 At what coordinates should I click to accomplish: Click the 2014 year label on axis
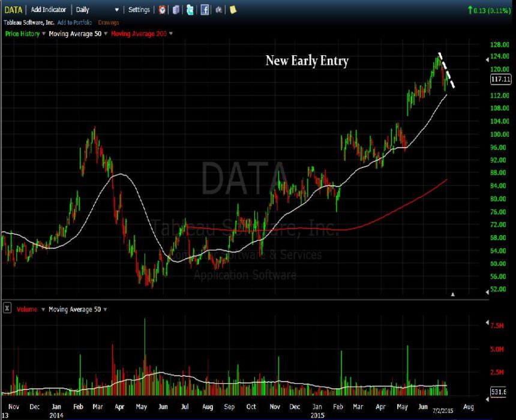click(x=56, y=415)
